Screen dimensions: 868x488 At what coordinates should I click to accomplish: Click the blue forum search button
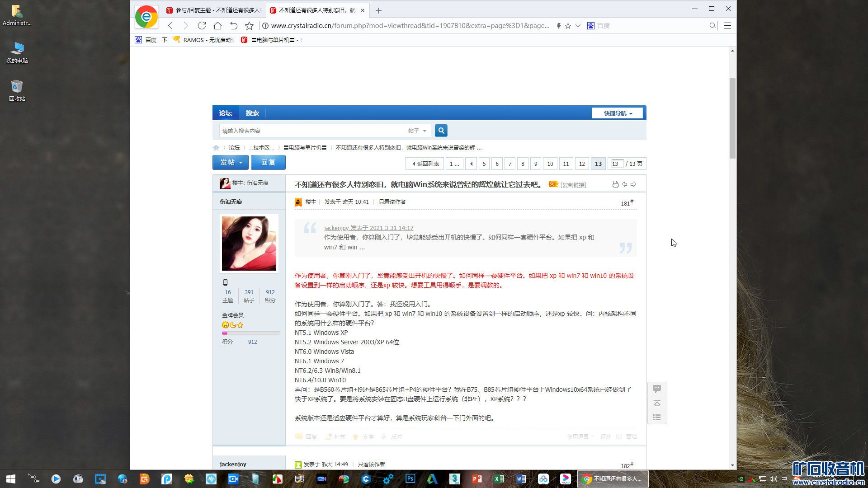(x=441, y=131)
